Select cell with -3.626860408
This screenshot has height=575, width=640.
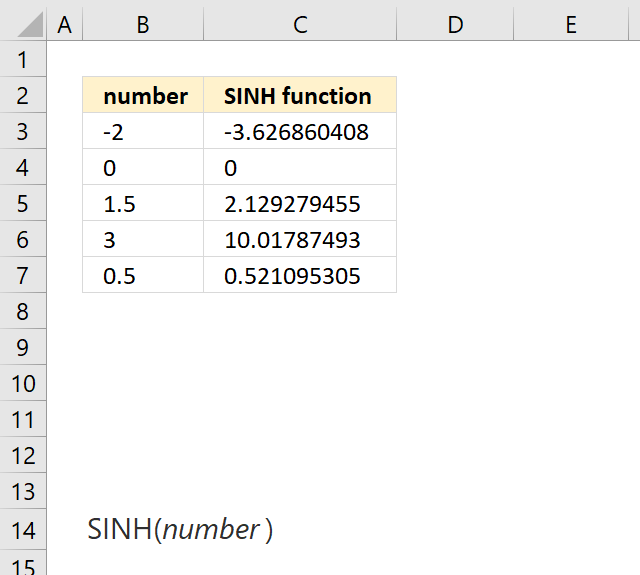pos(300,131)
